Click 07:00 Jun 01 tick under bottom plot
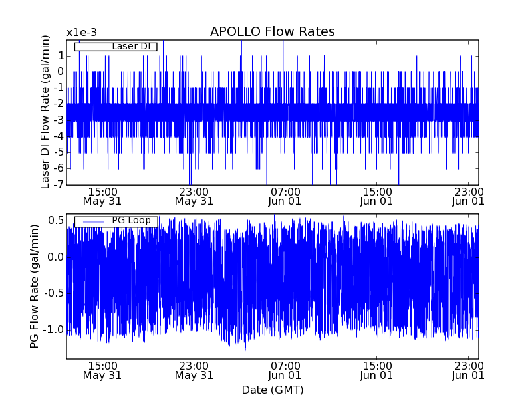The width and height of the screenshot is (532, 399). point(285,370)
